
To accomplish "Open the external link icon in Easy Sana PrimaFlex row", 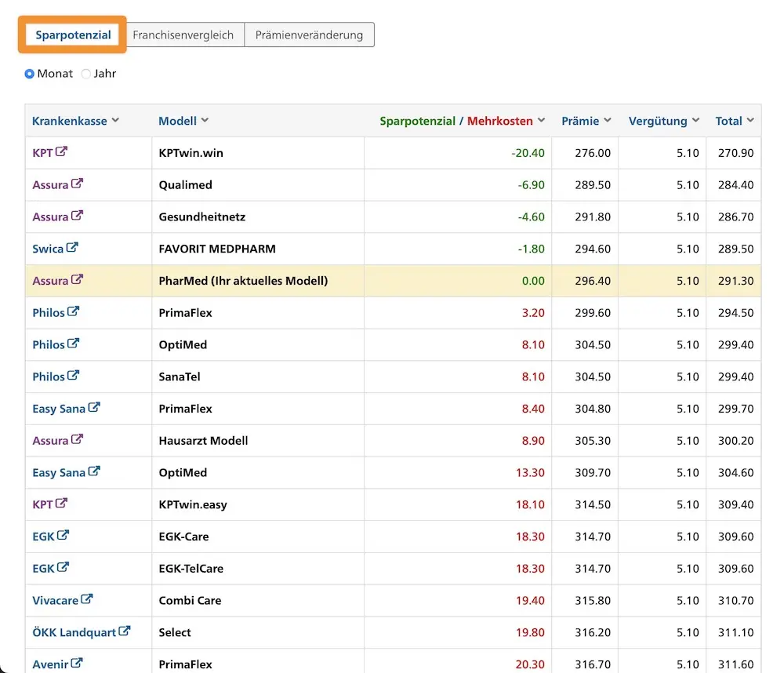I will coord(94,408).
